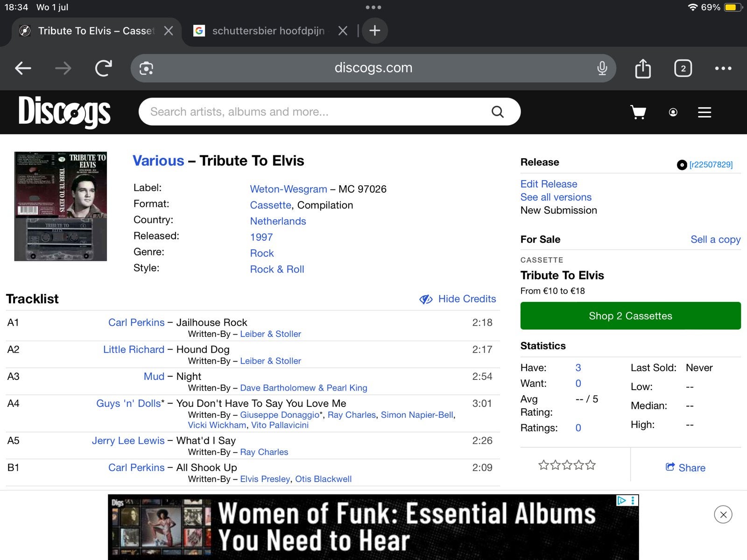
Task: Open a new browser tab
Action: click(374, 31)
